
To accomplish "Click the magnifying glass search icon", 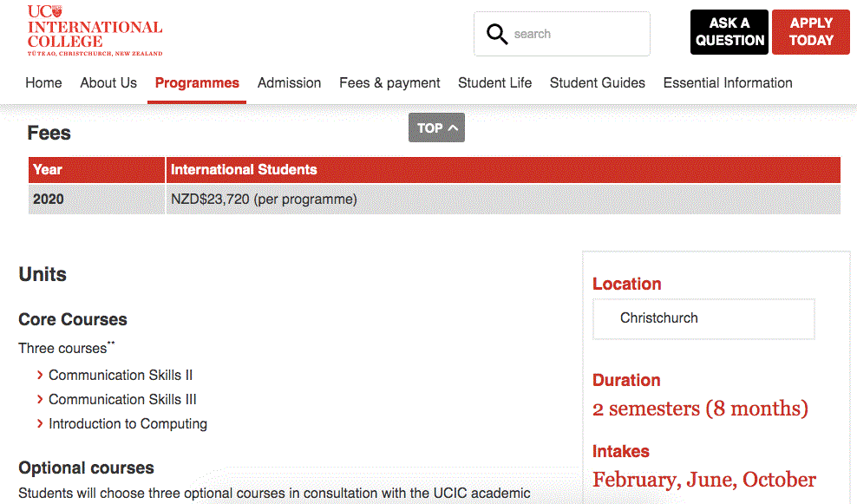I will [x=497, y=34].
